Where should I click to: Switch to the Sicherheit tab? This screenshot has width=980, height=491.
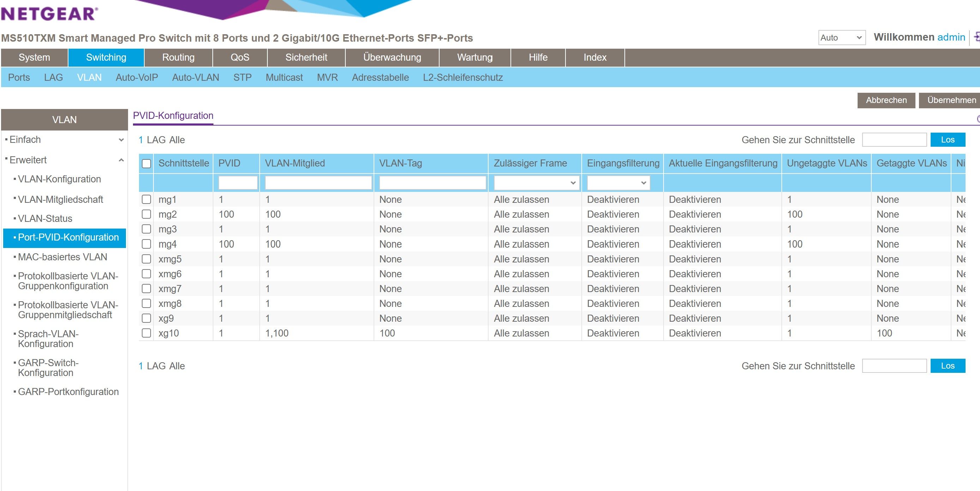click(306, 57)
